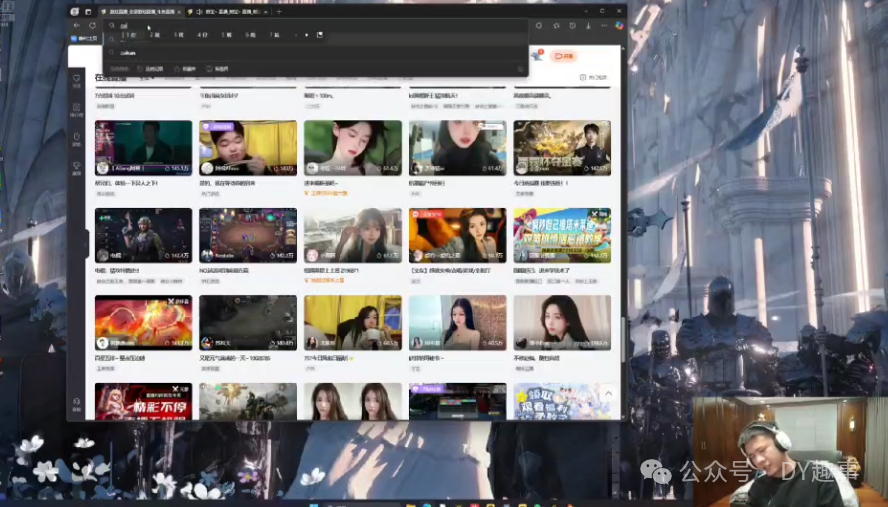Close the second browser tab
Viewport: 888px width, 507px height.
tap(266, 11)
